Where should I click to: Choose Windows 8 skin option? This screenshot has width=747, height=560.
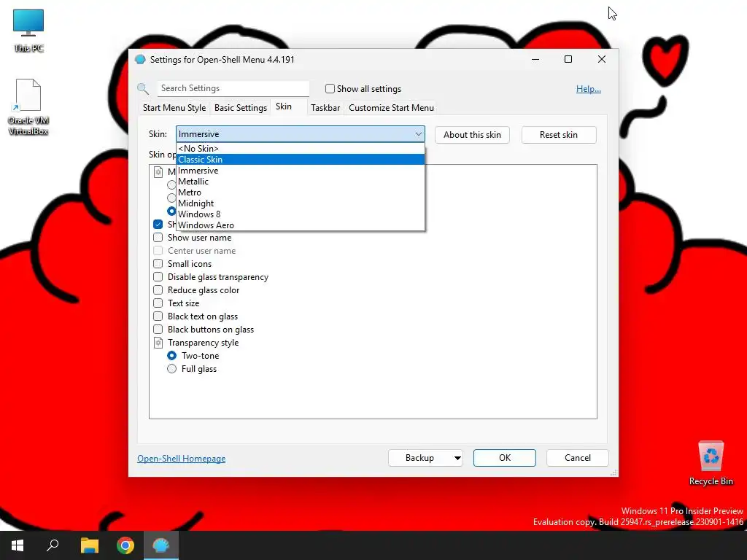coord(300,214)
